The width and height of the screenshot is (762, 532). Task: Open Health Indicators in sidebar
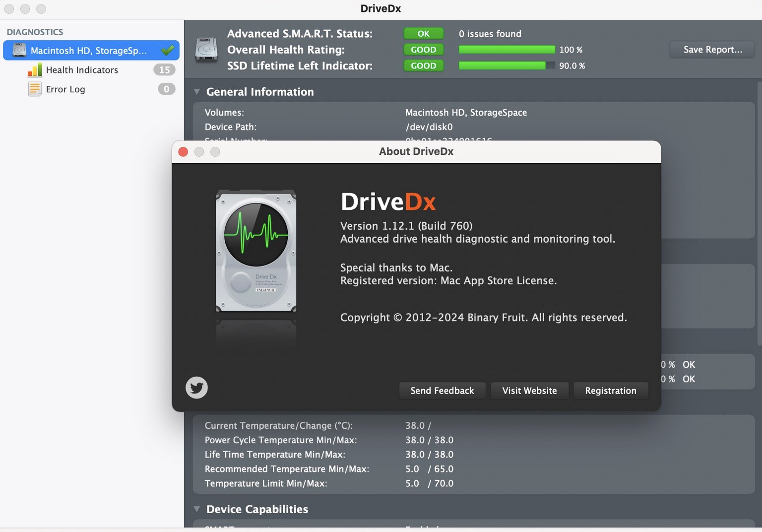point(82,70)
